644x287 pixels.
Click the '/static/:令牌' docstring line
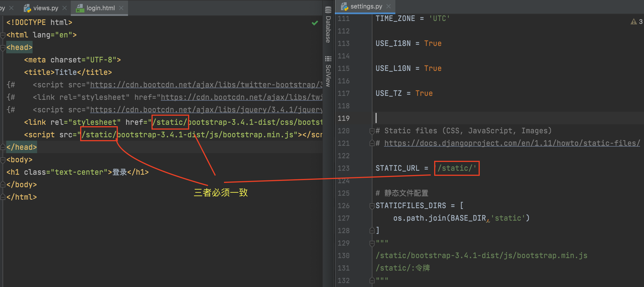403,268
